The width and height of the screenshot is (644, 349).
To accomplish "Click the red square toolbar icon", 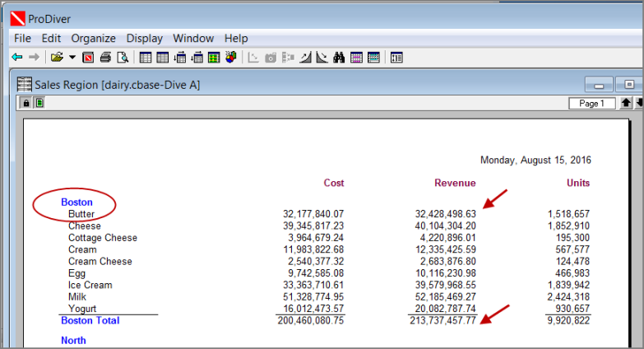I will click(88, 58).
